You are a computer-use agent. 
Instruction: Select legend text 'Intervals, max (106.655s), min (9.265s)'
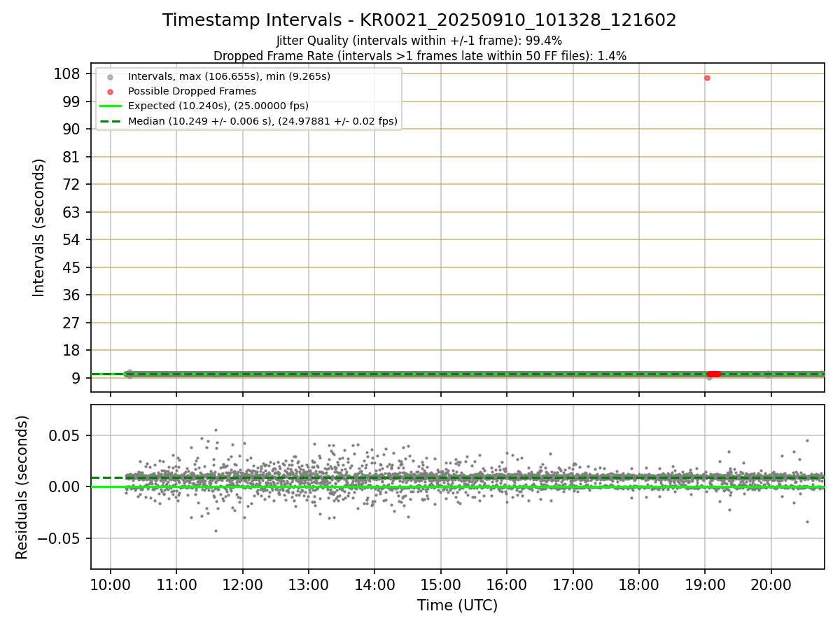[x=229, y=76]
